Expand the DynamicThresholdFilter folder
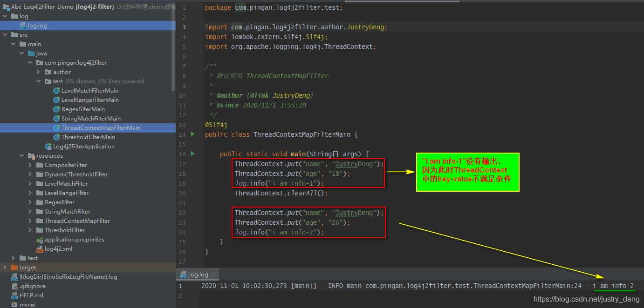This screenshot has width=644, height=308. click(x=30, y=174)
